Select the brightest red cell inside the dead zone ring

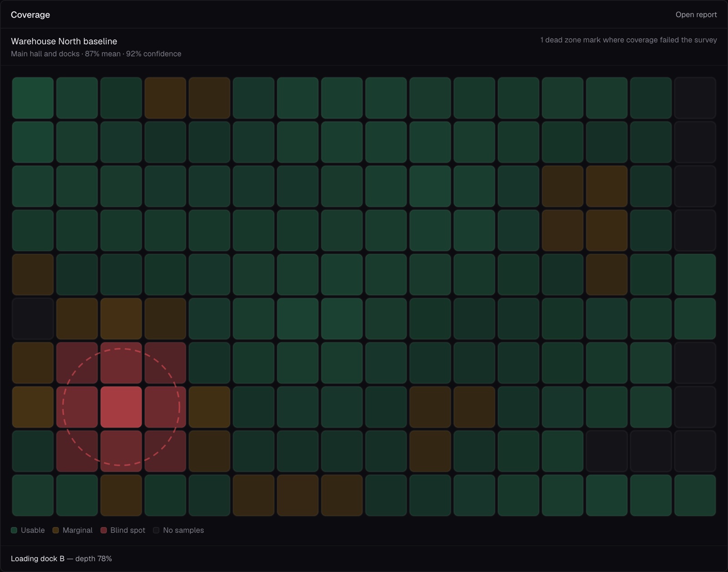(121, 407)
